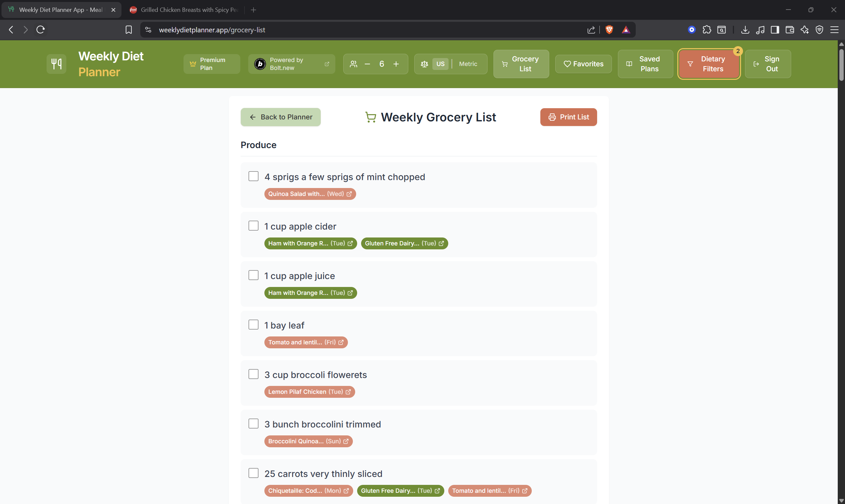
Task: Increase servings with the plus button
Action: point(396,64)
